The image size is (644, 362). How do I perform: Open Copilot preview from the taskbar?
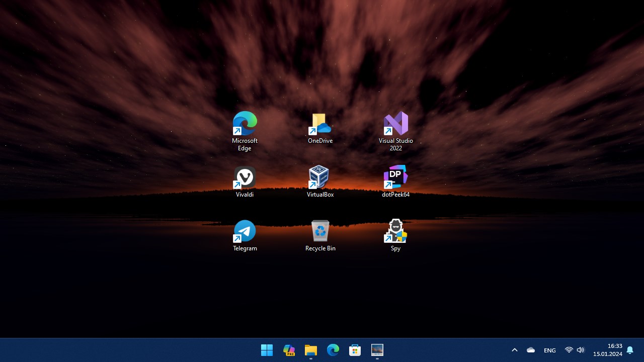coord(289,350)
